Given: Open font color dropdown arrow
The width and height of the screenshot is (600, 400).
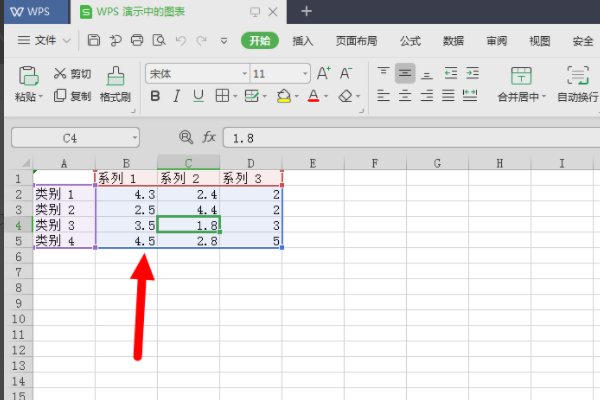Looking at the screenshot, I should pyautogui.click(x=326, y=96).
